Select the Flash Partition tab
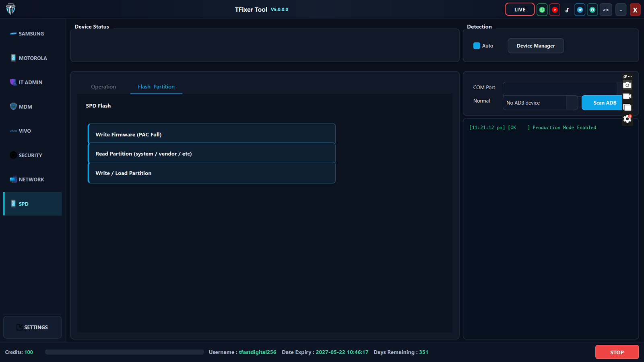 coord(156,86)
